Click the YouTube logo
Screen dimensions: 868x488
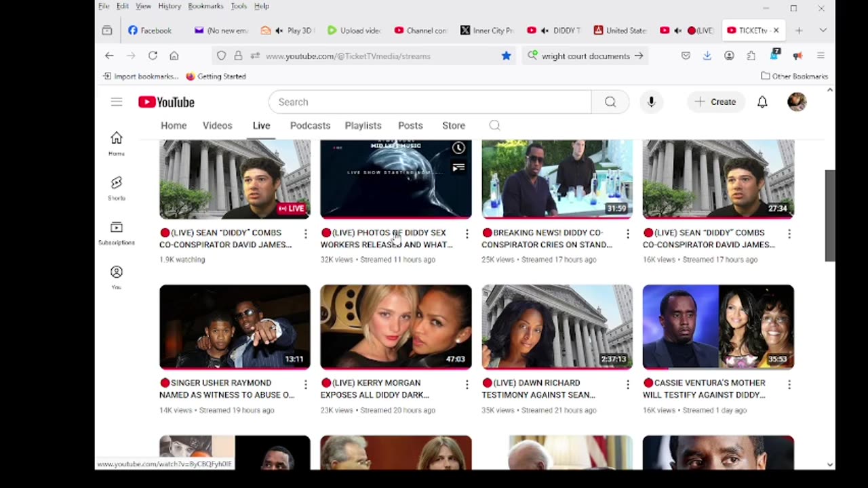(166, 102)
